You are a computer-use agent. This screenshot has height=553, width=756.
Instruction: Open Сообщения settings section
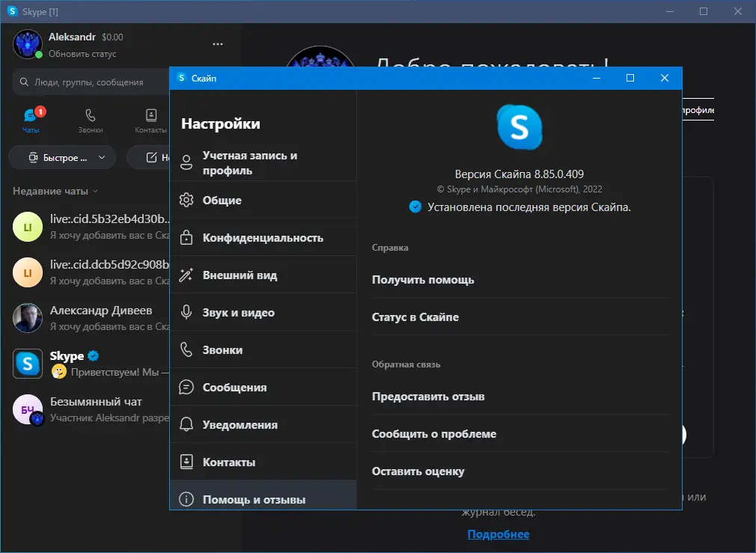(x=236, y=387)
